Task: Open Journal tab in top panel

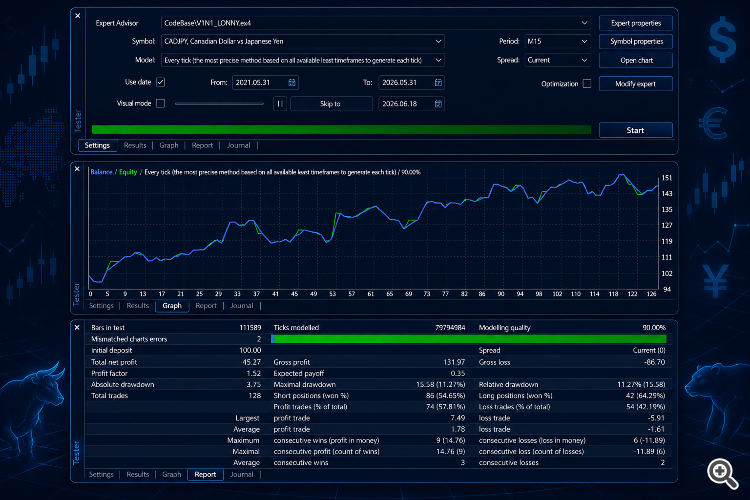Action: pos(239,145)
